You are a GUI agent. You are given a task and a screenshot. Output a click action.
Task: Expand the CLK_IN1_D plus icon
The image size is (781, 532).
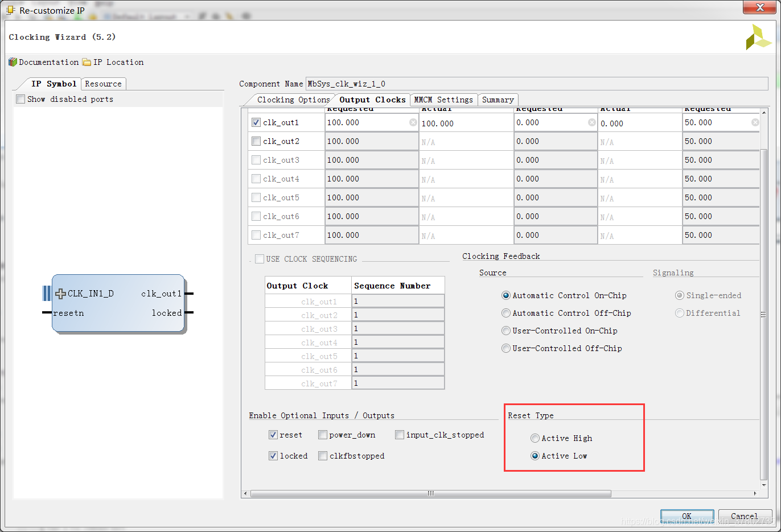[60, 294]
